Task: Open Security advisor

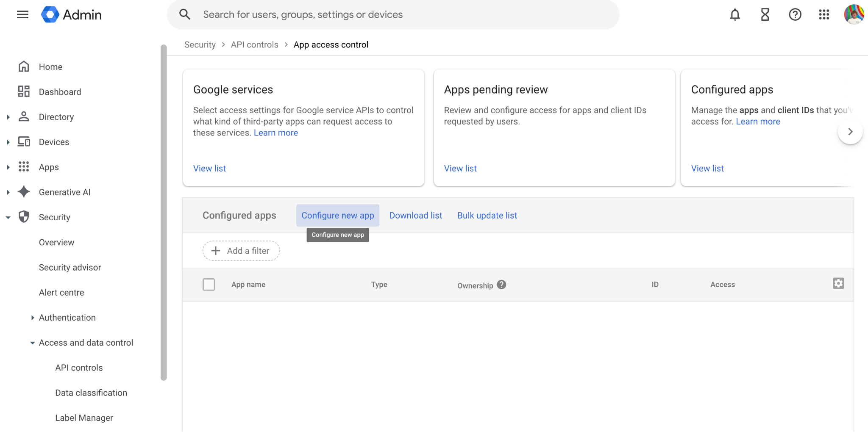Action: (x=70, y=267)
